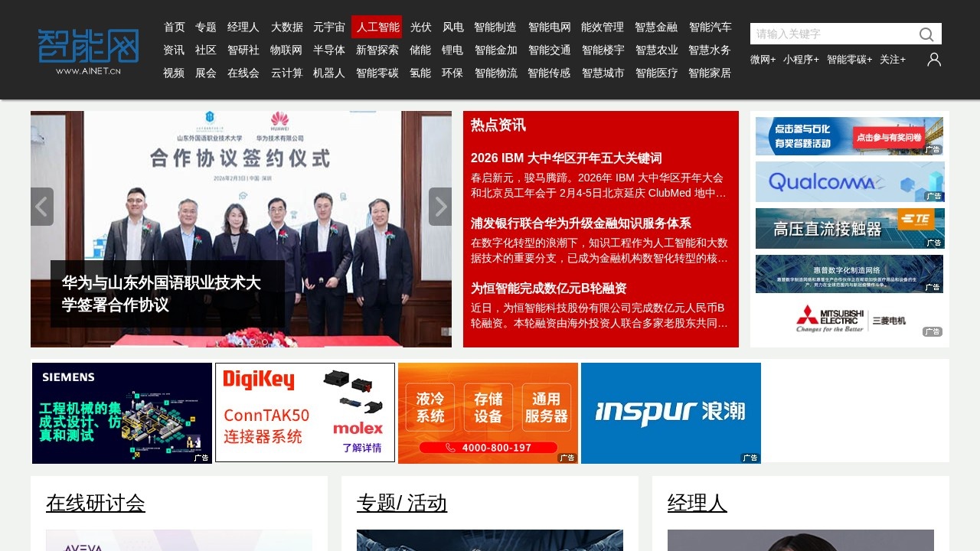Click the 智能网 AINET logo
This screenshot has width=980, height=551.
click(87, 51)
